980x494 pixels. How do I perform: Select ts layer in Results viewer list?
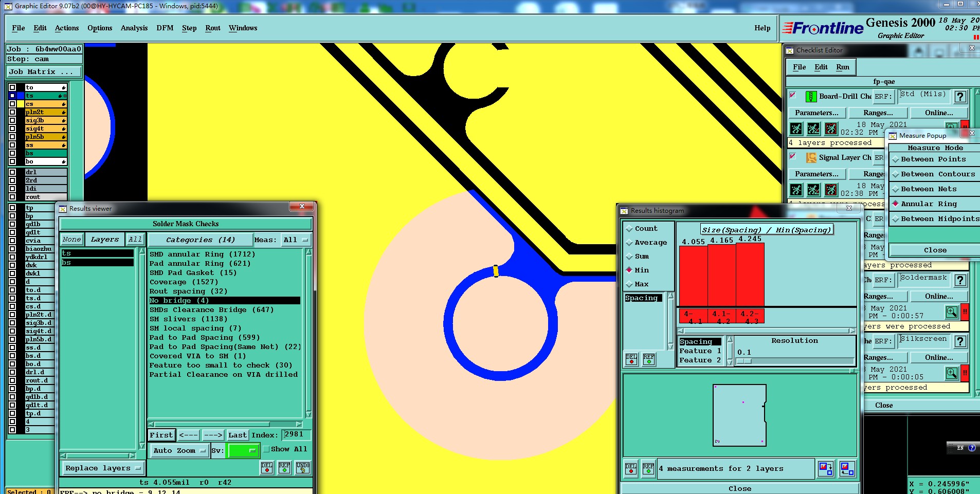[97, 253]
